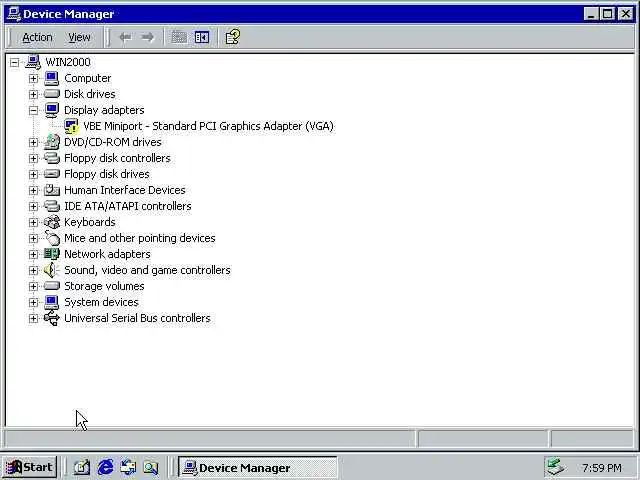
Task: Expand the Computer category
Action: tap(33, 78)
